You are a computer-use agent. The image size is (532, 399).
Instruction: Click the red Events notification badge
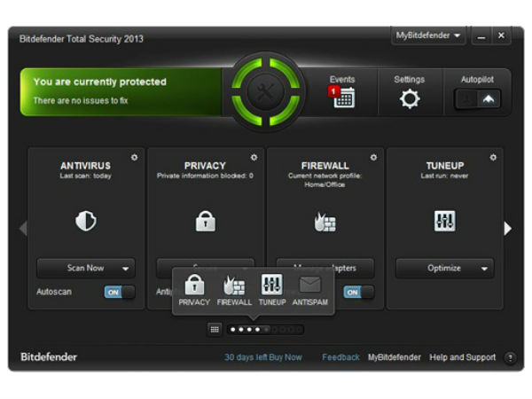[x=333, y=91]
